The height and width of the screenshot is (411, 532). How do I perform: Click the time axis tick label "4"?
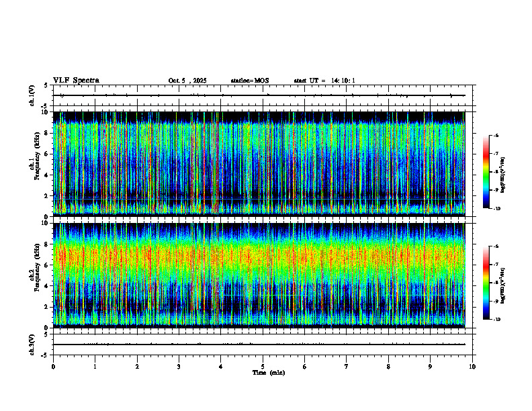click(x=221, y=367)
